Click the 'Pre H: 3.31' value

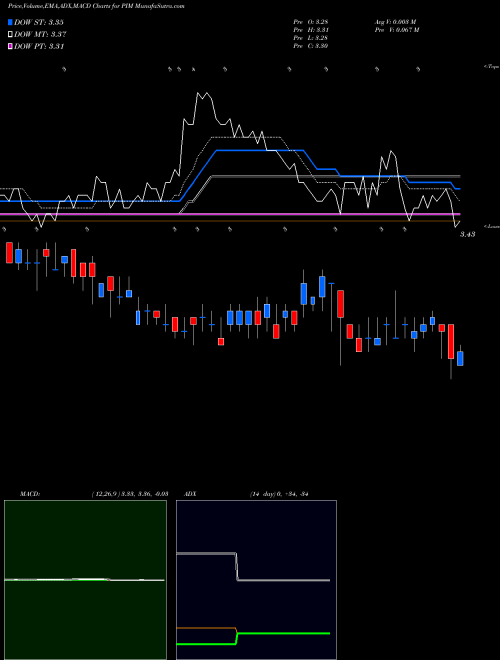[311, 30]
